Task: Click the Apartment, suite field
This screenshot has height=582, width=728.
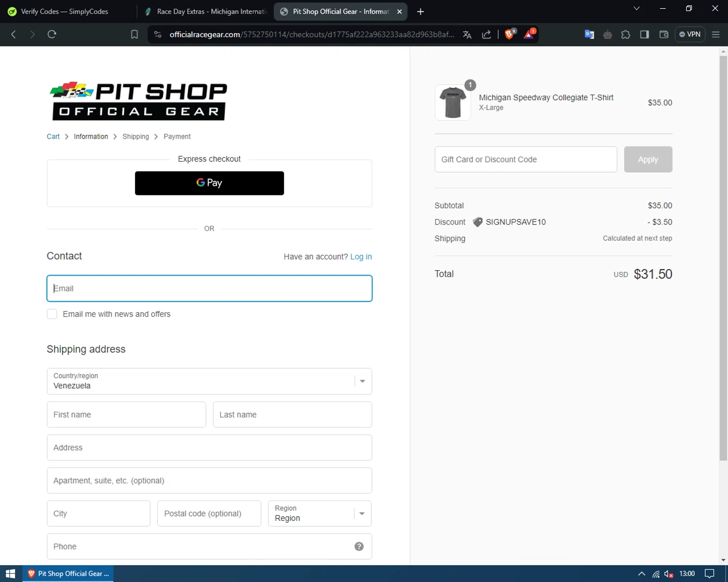Action: coord(209,481)
